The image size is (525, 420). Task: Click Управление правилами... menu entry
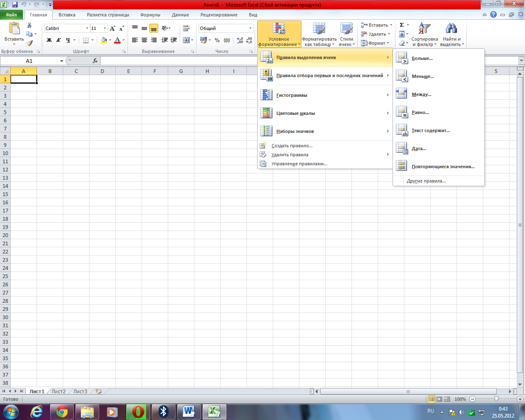tap(325, 164)
